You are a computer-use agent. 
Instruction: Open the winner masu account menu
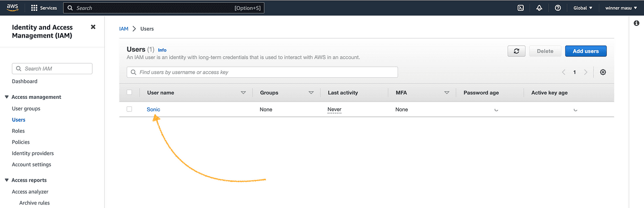621,8
